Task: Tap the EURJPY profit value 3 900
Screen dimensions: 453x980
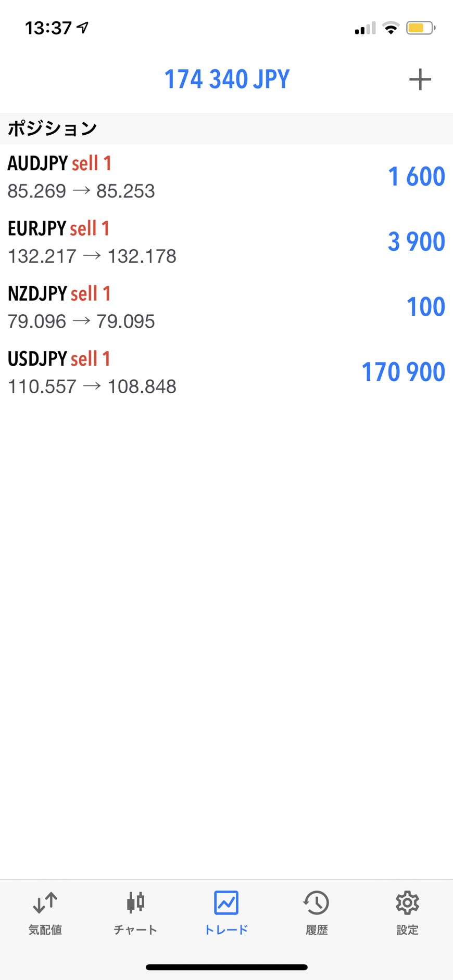Action: click(416, 242)
